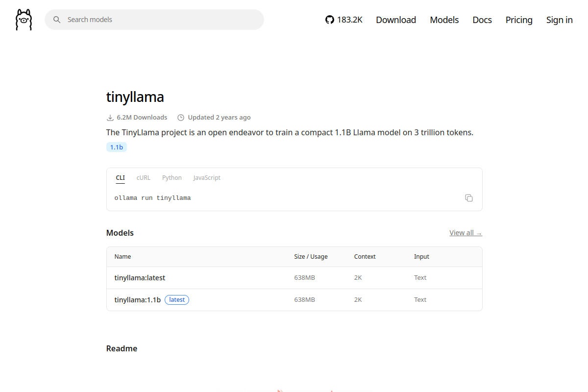The height and width of the screenshot is (392, 588).
Task: Switch to the JavaScript tab
Action: [207, 178]
